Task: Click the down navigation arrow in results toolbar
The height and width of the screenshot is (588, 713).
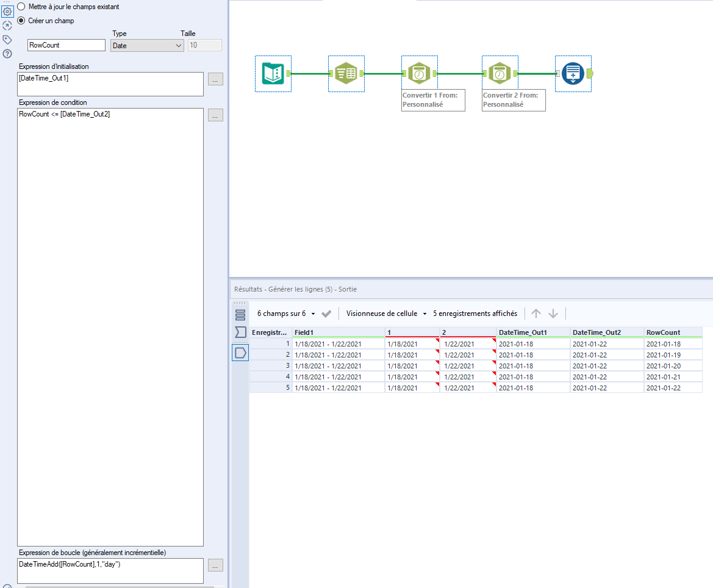Action: (x=553, y=313)
